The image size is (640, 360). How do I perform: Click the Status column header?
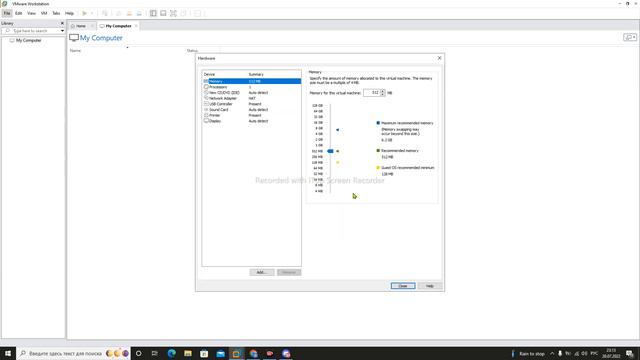(192, 51)
